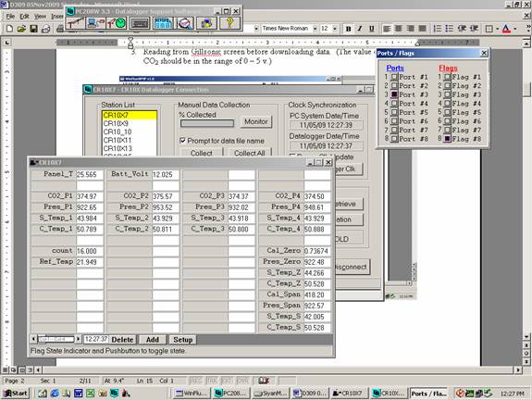Click the Outside Border icon in Word

click(489, 29)
